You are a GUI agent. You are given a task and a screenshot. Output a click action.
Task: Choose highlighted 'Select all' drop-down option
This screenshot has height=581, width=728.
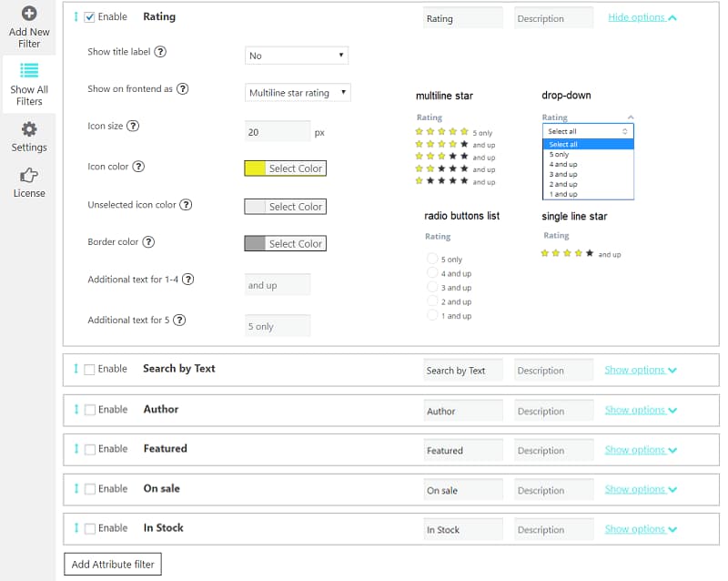coord(588,145)
